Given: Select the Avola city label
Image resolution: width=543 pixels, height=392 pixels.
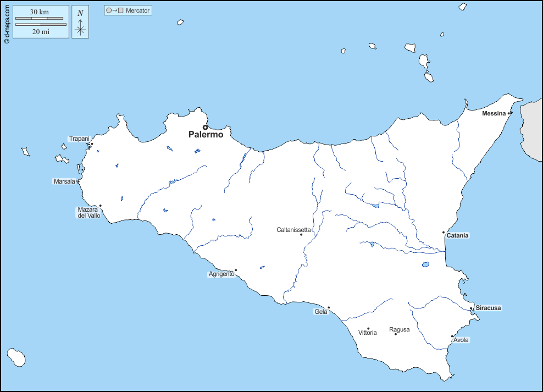Looking at the screenshot, I should [x=461, y=340].
